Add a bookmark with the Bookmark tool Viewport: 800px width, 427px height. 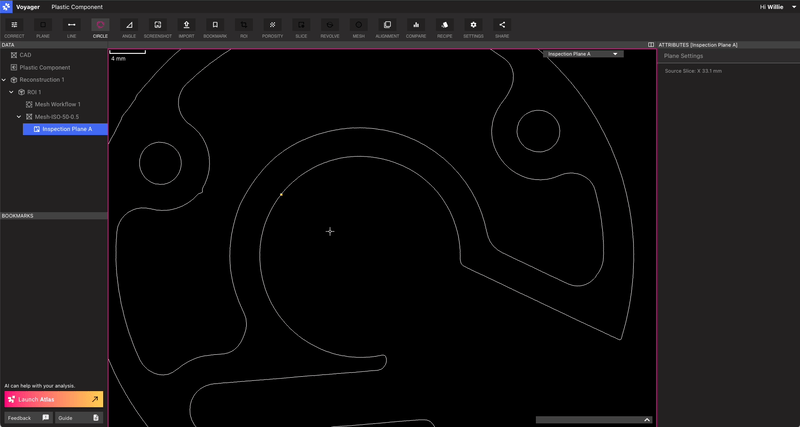click(215, 29)
